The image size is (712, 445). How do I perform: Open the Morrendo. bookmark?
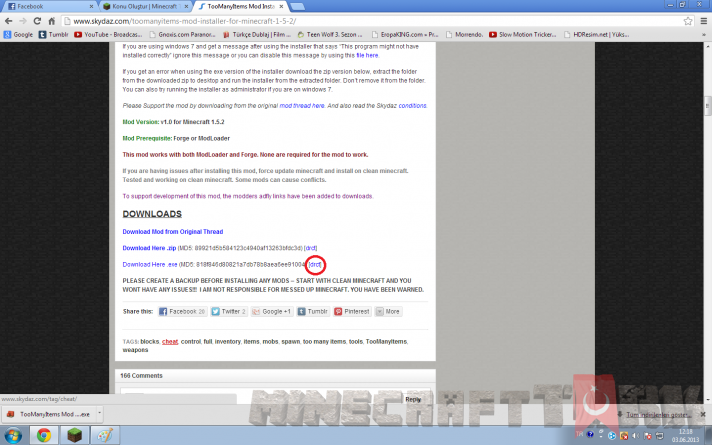tap(465, 35)
